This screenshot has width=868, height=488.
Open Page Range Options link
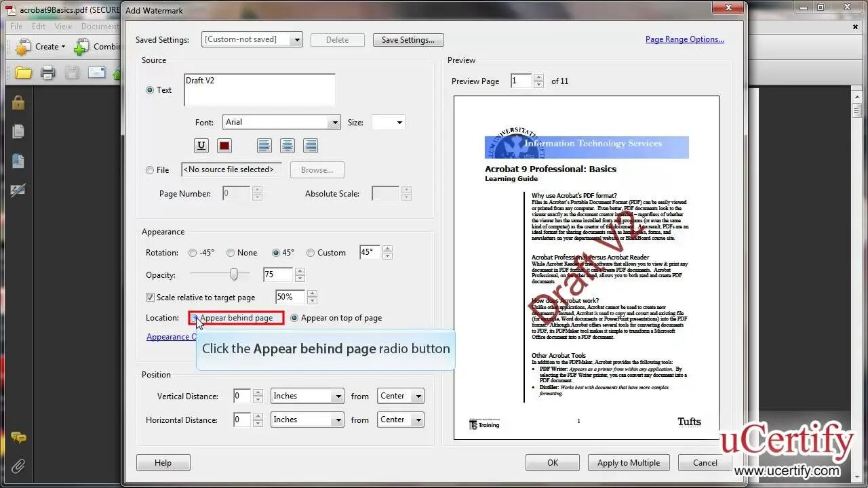click(685, 39)
